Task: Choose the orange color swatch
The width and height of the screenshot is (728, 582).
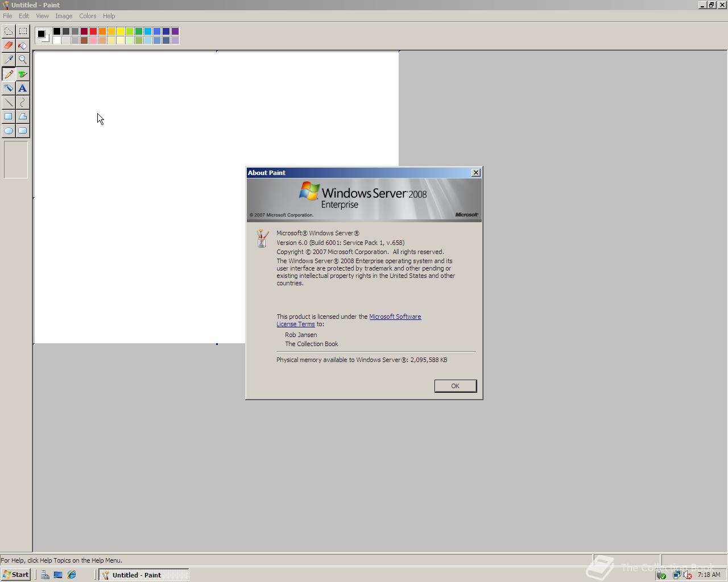Action: [x=102, y=31]
